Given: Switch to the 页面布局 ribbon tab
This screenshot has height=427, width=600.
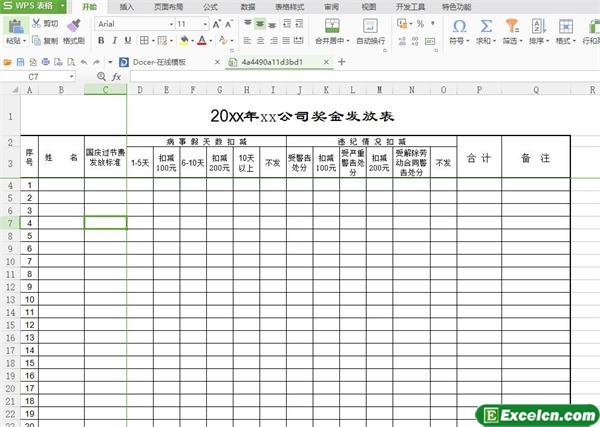Looking at the screenshot, I should point(168,7).
